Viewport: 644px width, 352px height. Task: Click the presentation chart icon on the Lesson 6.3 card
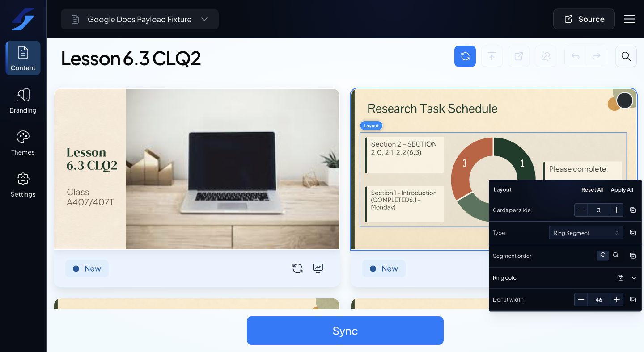click(x=318, y=268)
